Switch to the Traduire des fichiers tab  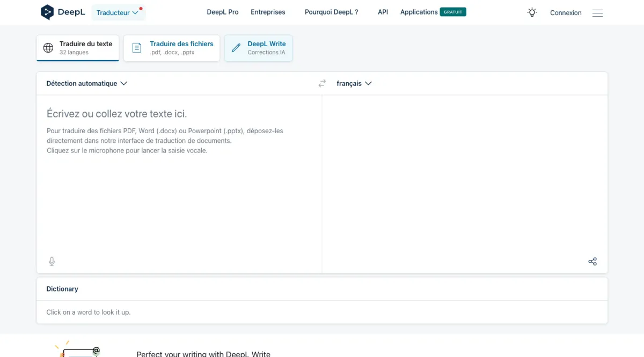[x=172, y=48]
